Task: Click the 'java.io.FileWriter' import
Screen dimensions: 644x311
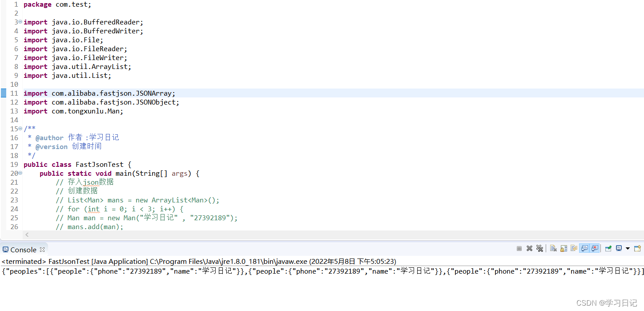Action: [x=89, y=58]
